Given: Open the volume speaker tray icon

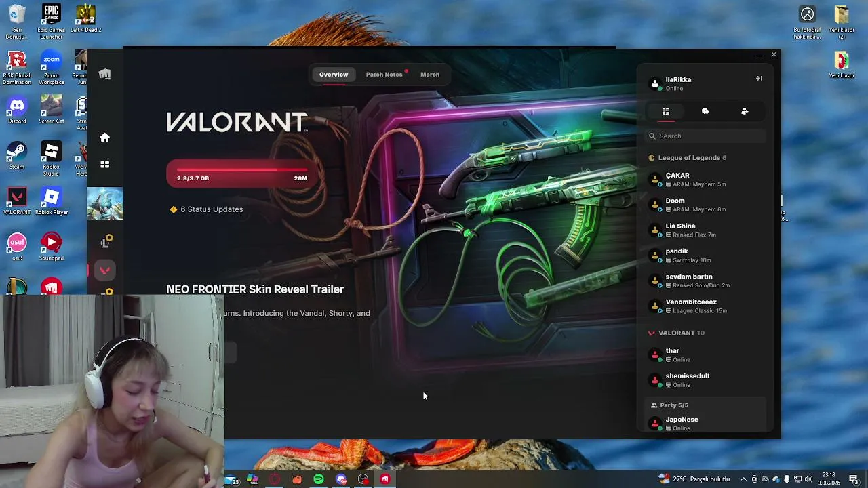Looking at the screenshot, I should 809,479.
